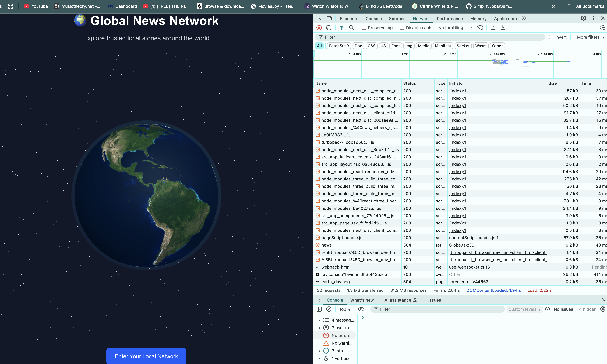
Task: Click the export HAR download icon
Action: point(502,28)
